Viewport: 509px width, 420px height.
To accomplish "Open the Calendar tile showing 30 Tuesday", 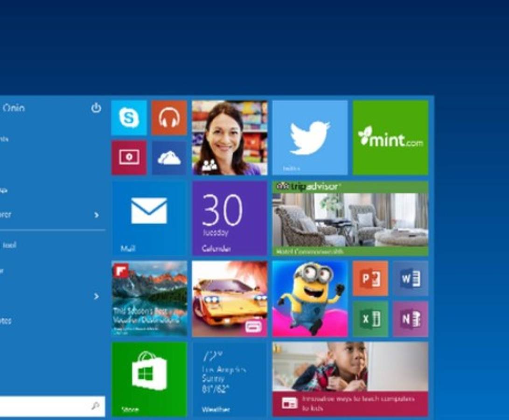I will [230, 218].
